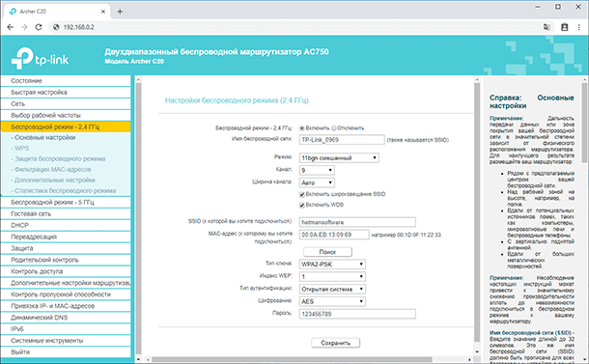Open Сеть menu item
589x364 pixels.
(x=66, y=104)
